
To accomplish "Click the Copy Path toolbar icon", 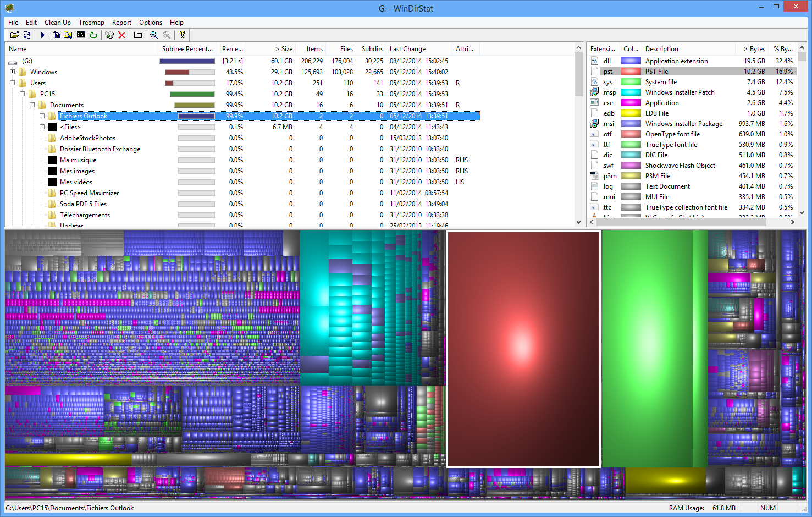I will point(56,35).
